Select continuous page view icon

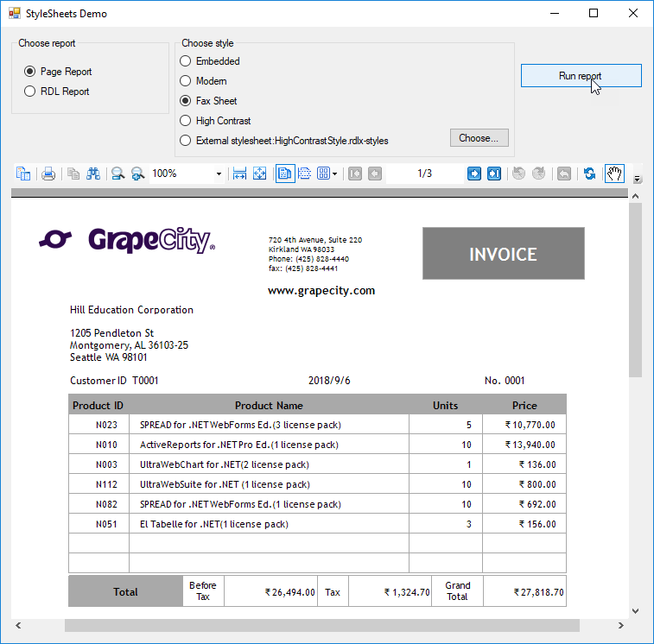tap(305, 174)
